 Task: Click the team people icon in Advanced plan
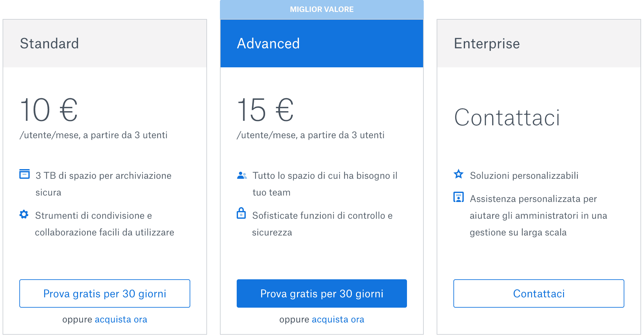(x=242, y=176)
